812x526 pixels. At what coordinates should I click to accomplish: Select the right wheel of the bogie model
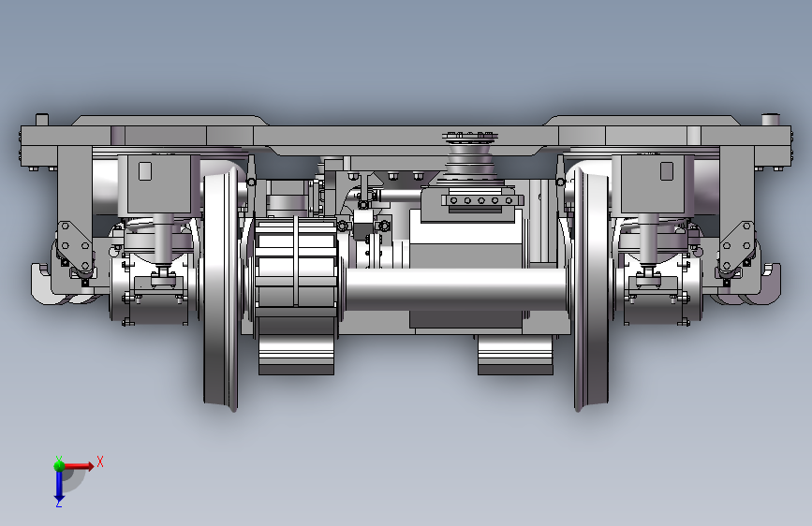(591, 291)
